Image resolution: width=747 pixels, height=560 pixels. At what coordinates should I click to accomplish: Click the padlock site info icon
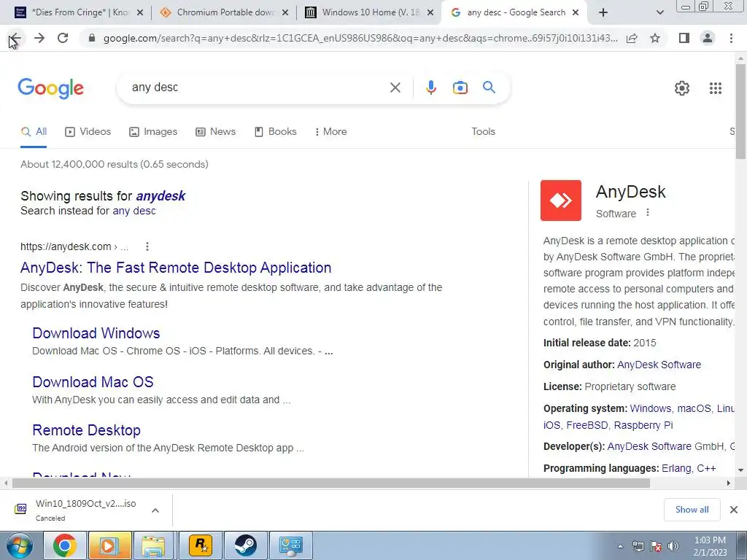point(92,38)
